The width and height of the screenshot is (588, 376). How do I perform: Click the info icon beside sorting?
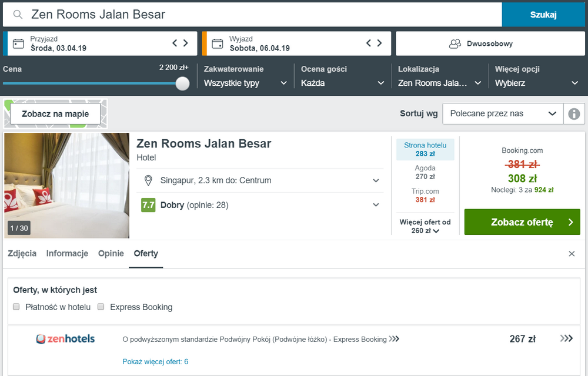(x=574, y=113)
